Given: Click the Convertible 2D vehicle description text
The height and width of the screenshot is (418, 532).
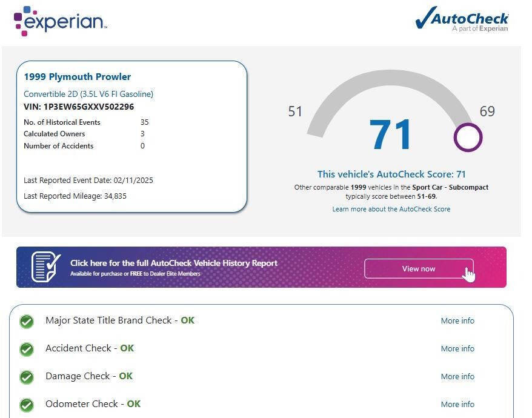Looking at the screenshot, I should [88, 94].
